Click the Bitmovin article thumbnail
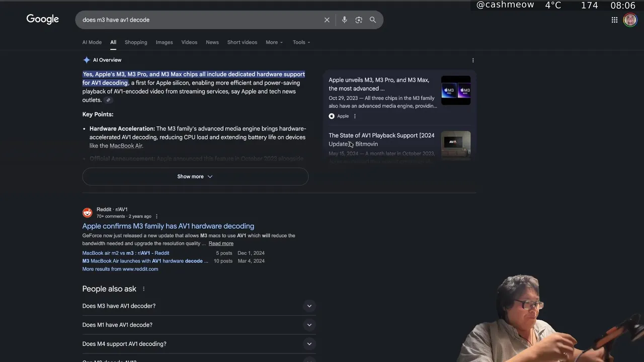The image size is (644, 362). pyautogui.click(x=456, y=145)
